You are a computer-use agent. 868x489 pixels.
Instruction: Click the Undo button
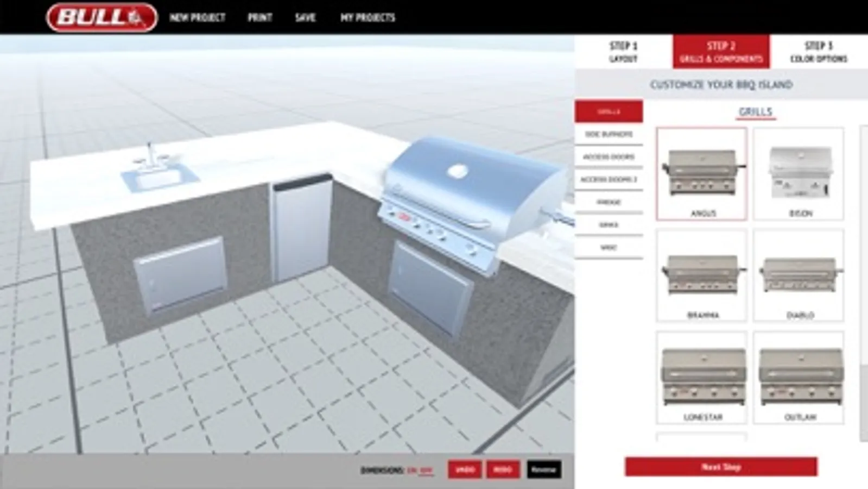click(465, 470)
